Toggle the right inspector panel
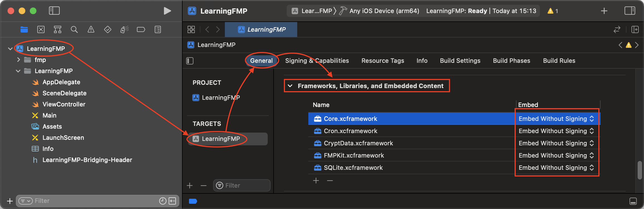This screenshot has width=644, height=209. [x=630, y=11]
